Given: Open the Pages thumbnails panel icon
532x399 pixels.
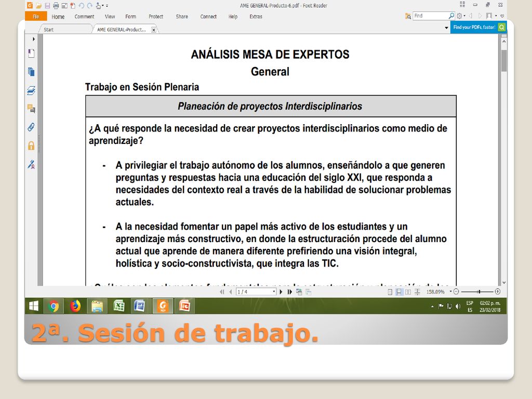Looking at the screenshot, I should 31,72.
